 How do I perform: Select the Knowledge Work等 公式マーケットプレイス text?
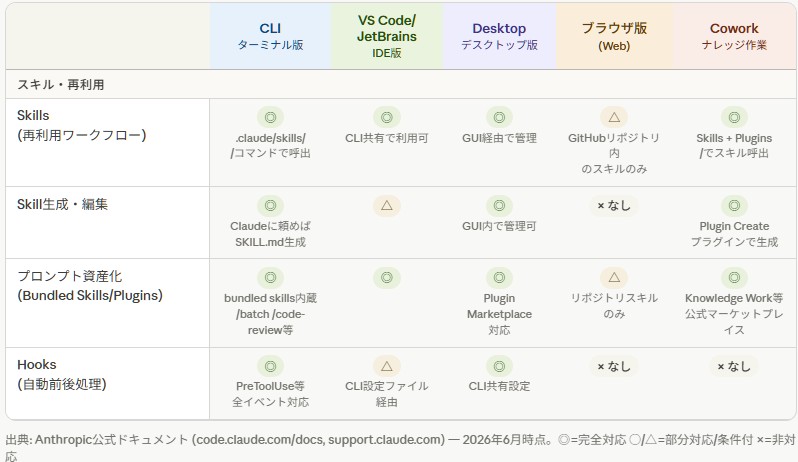click(x=734, y=314)
